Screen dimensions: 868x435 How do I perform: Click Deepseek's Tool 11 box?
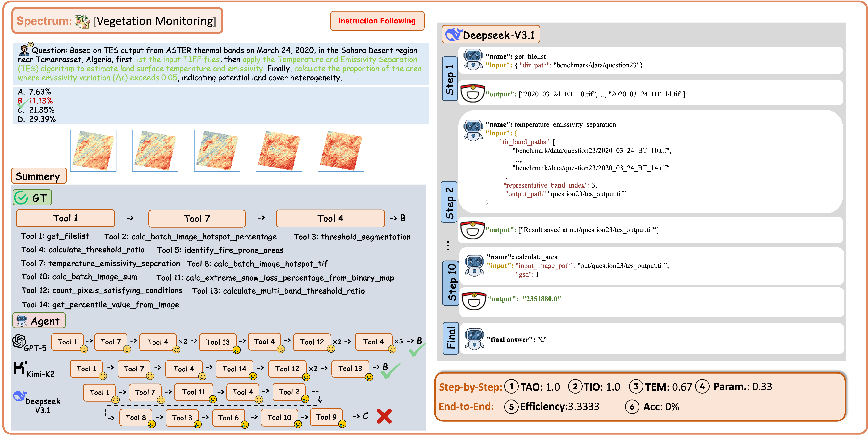[x=194, y=392]
